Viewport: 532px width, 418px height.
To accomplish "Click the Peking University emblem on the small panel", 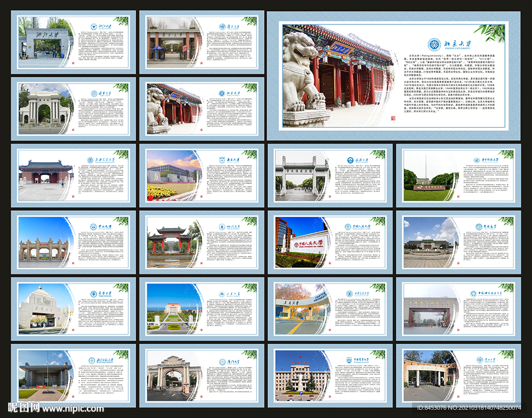I will click(222, 93).
